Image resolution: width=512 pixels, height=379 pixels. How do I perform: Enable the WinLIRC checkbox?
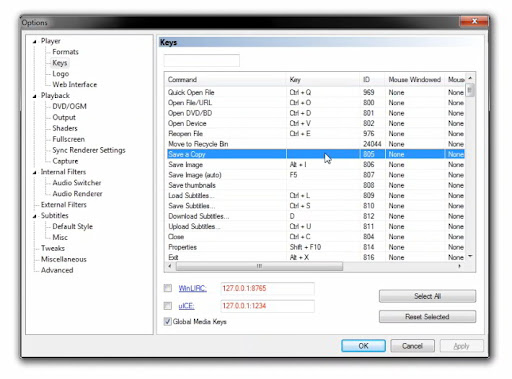click(168, 288)
